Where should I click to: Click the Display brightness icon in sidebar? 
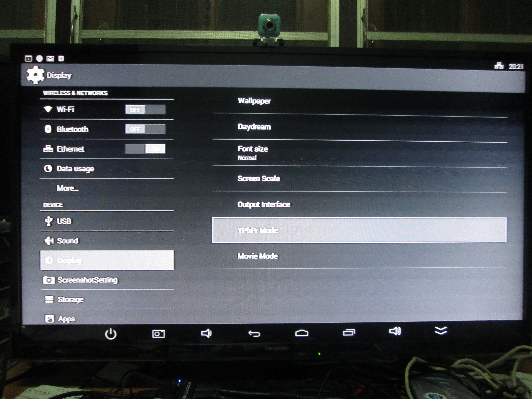pyautogui.click(x=49, y=260)
